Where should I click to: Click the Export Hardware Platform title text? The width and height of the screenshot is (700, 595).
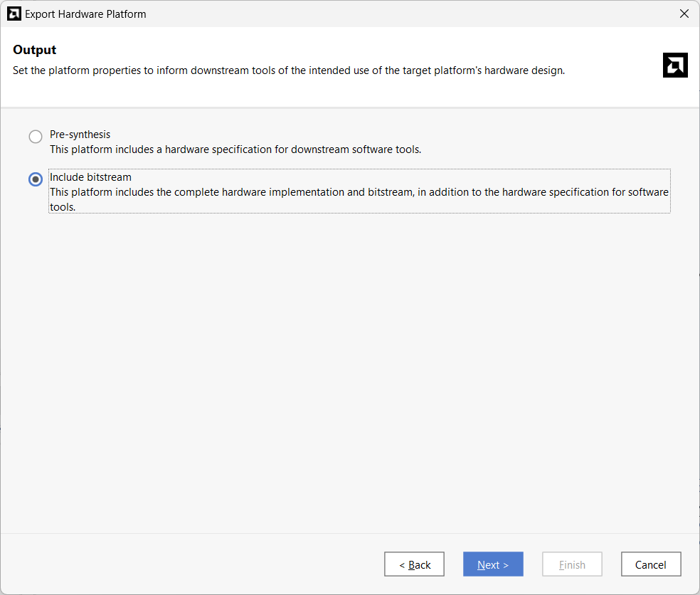click(x=85, y=14)
